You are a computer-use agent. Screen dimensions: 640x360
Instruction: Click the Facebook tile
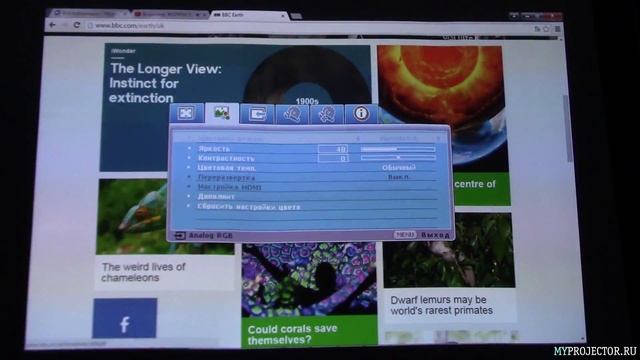click(x=124, y=318)
